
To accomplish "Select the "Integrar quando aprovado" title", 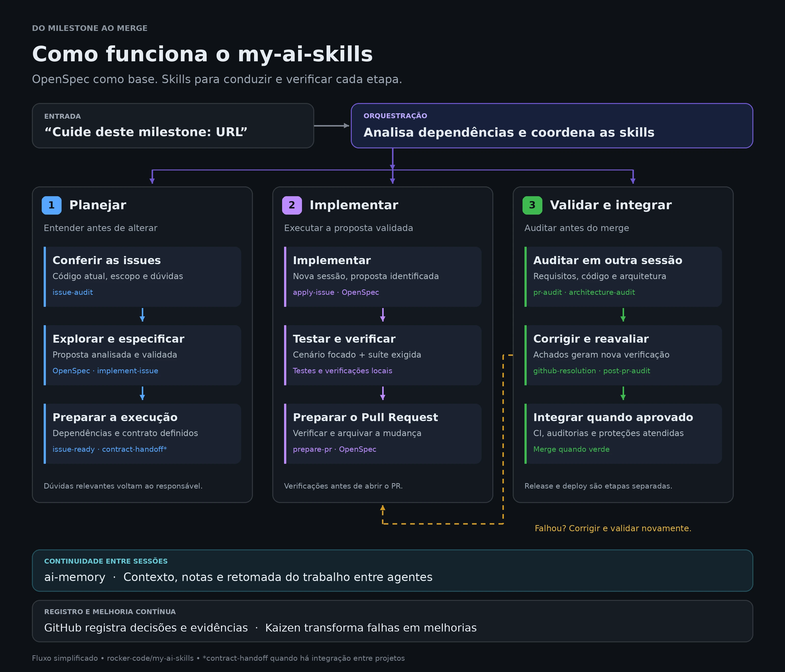I will pyautogui.click(x=613, y=417).
